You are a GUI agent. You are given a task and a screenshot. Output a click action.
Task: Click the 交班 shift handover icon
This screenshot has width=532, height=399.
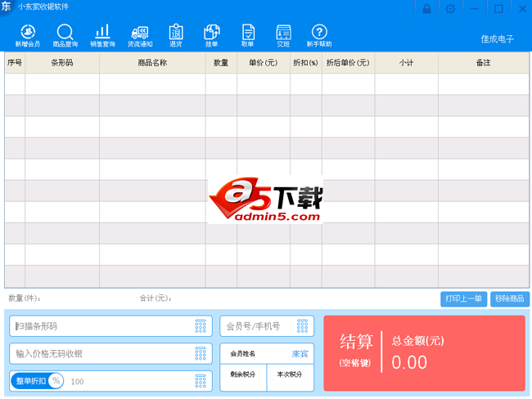(283, 36)
